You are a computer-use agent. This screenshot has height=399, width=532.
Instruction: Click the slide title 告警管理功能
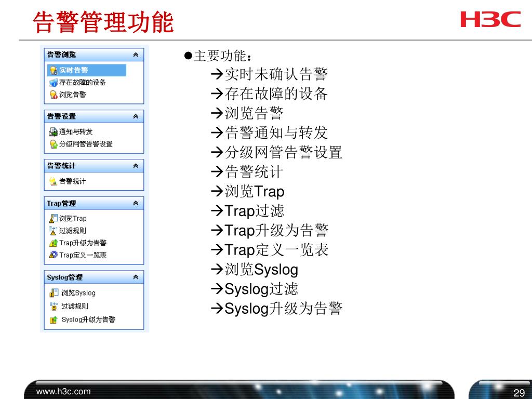tap(103, 22)
